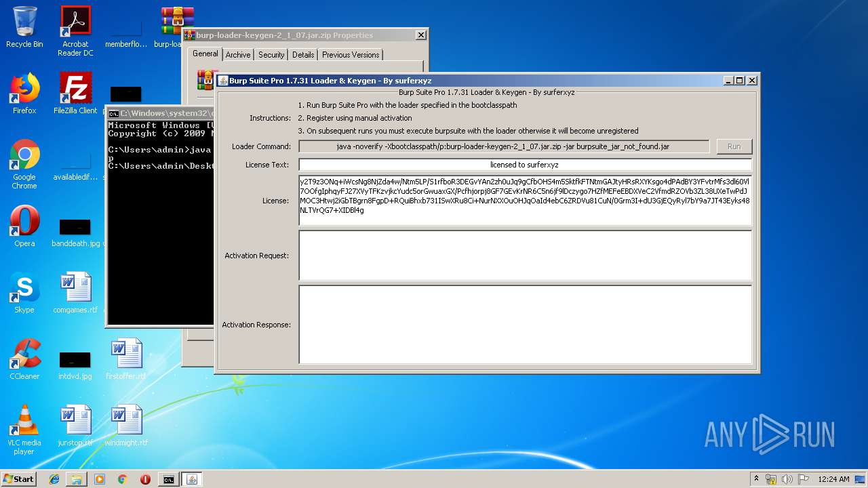Switch to the Java keygen taskbar button
The width and height of the screenshot is (868, 488).
(192, 479)
